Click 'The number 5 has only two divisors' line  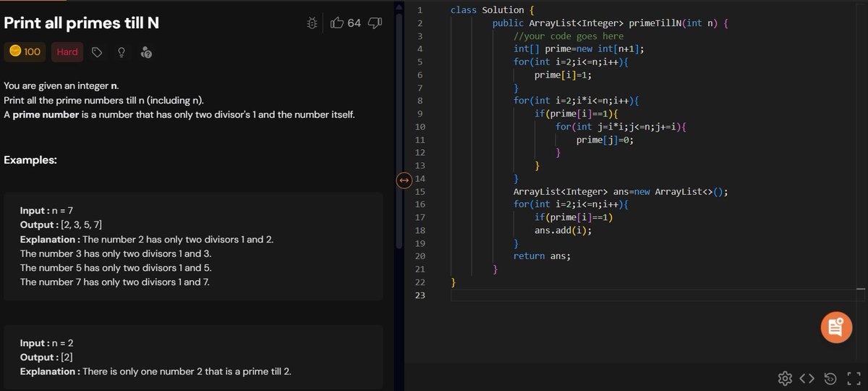pos(116,268)
